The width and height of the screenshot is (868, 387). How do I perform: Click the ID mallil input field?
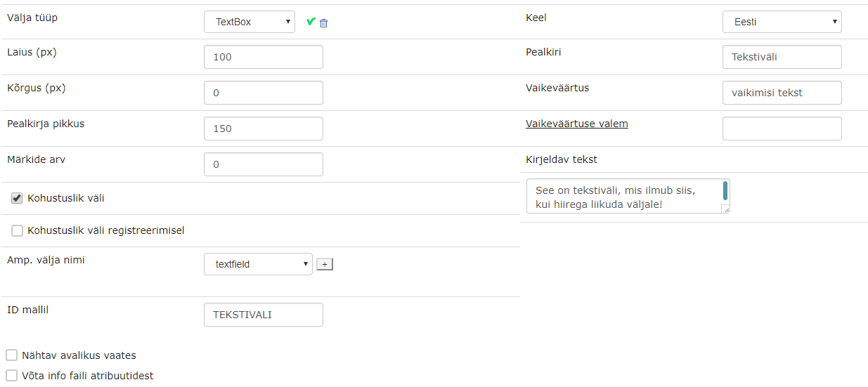pyautogui.click(x=264, y=315)
